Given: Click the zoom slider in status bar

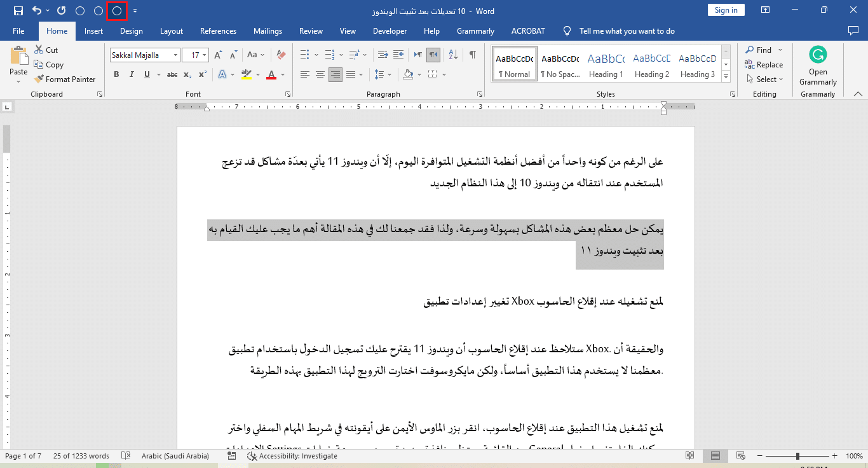Looking at the screenshot, I should coord(797,456).
